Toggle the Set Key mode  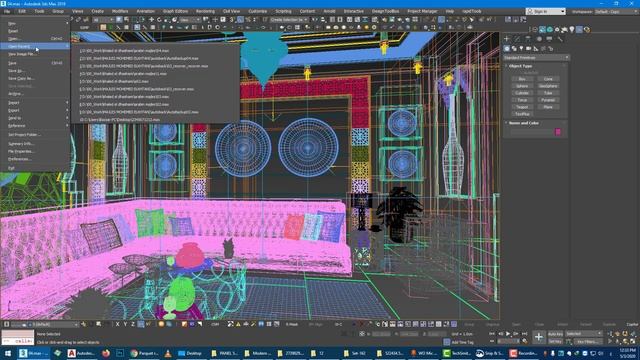click(555, 341)
